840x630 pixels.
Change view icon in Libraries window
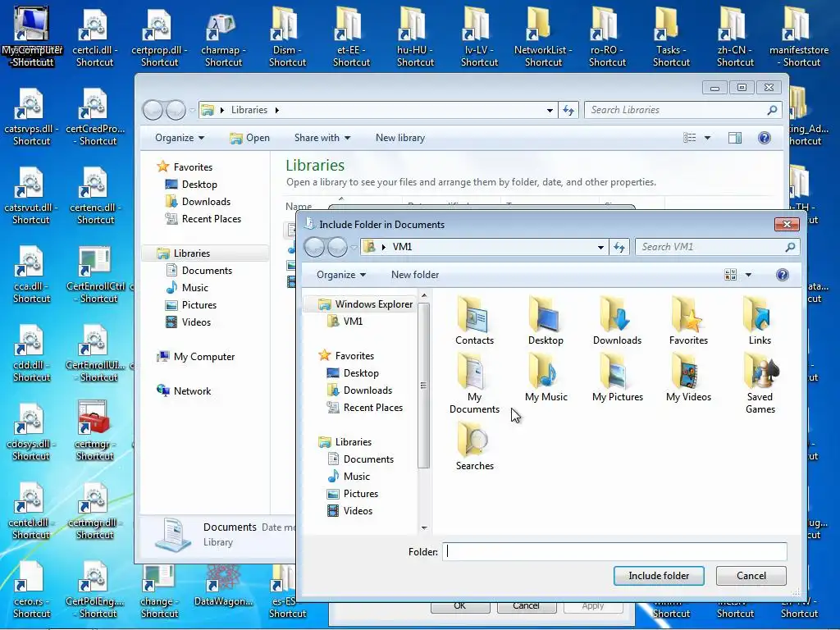pos(689,138)
